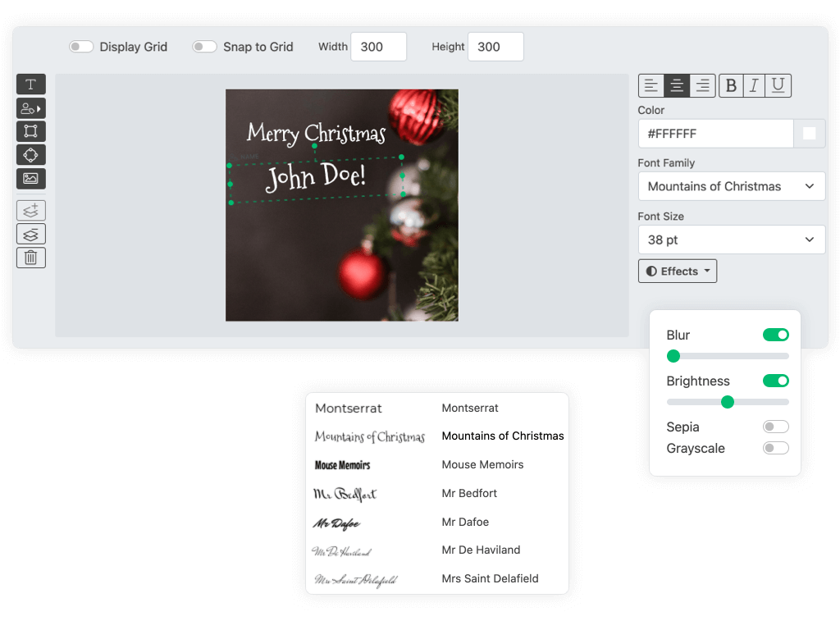Toggle underline formatting button
Screen dimensions: 840x630
778,86
